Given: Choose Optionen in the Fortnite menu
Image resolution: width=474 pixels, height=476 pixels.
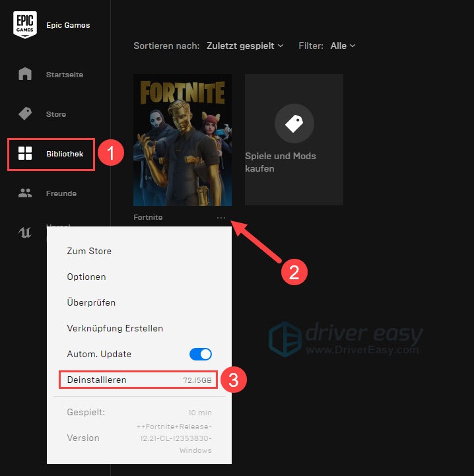Looking at the screenshot, I should [86, 277].
